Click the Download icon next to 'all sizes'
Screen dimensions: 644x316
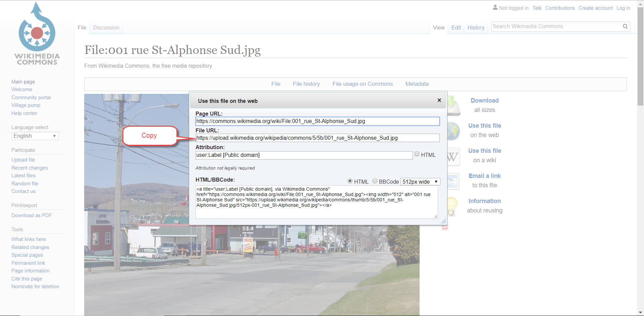(452, 105)
